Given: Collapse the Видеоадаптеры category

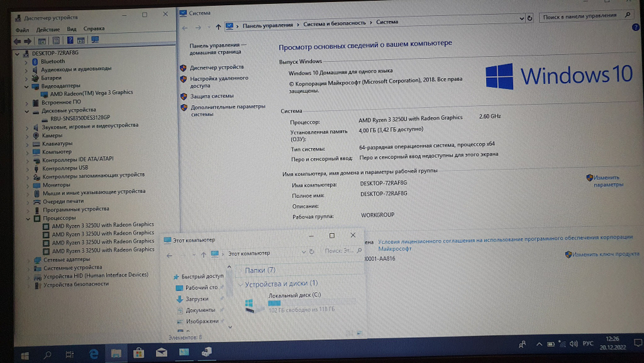Looking at the screenshot, I should pyautogui.click(x=26, y=87).
